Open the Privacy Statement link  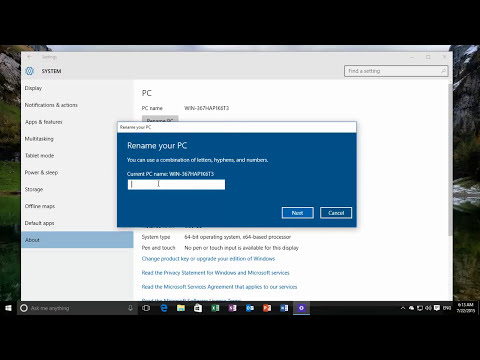[x=215, y=273]
